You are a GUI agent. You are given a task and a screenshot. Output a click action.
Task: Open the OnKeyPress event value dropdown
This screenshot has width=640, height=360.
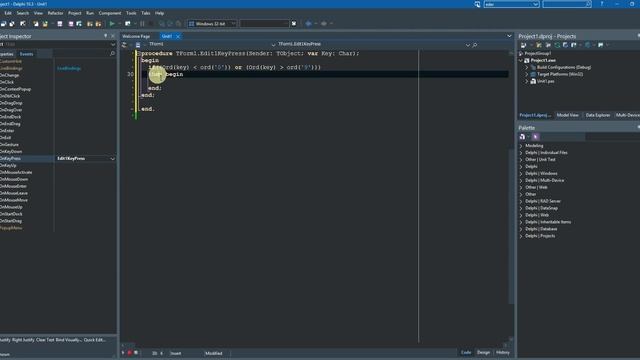point(113,158)
